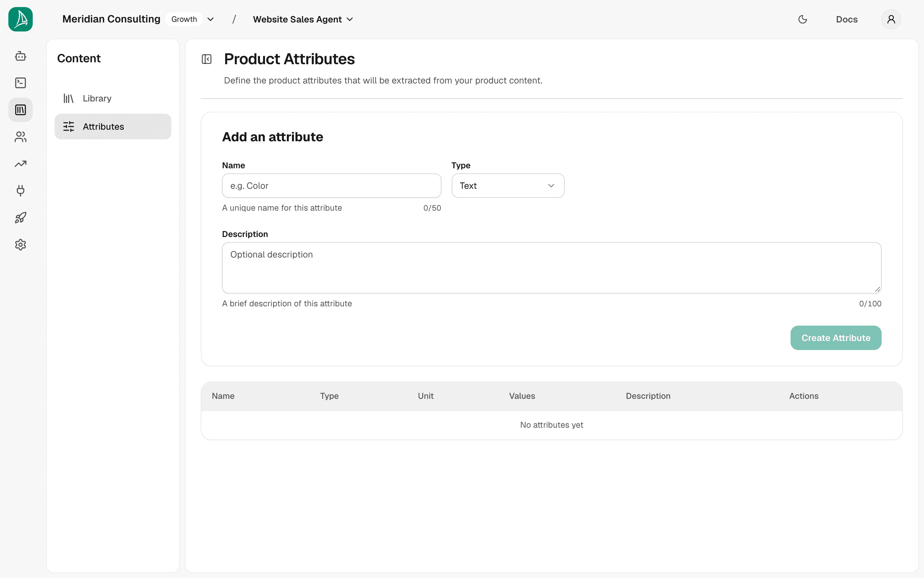This screenshot has width=924, height=578.
Task: Click the Values column header
Action: pyautogui.click(x=522, y=396)
